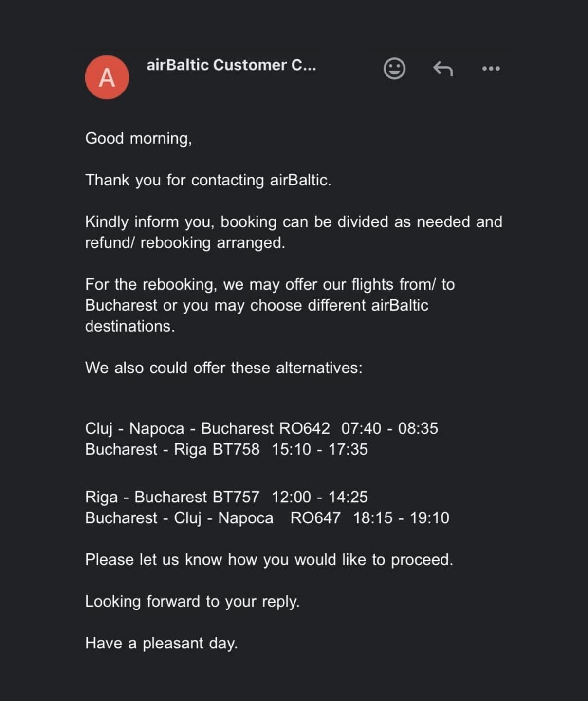The image size is (588, 701).
Task: Click the 18:15 - 19:10 flight time
Action: [x=401, y=518]
